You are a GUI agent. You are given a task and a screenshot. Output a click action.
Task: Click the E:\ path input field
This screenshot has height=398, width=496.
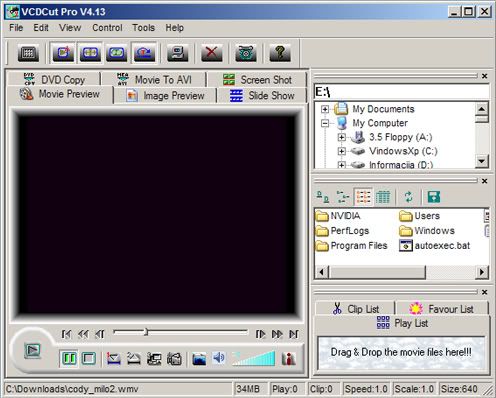click(x=401, y=92)
